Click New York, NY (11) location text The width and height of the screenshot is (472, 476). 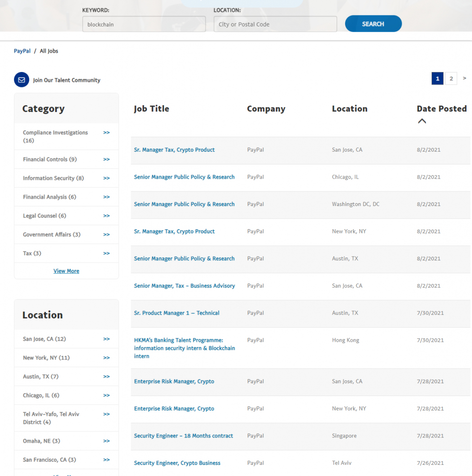click(46, 358)
